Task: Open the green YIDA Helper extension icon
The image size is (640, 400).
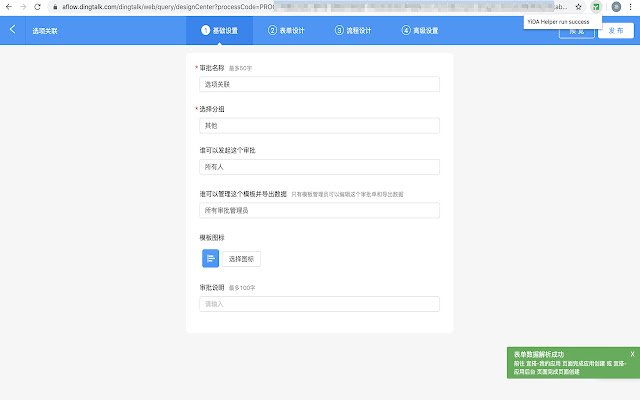Action: (596, 7)
